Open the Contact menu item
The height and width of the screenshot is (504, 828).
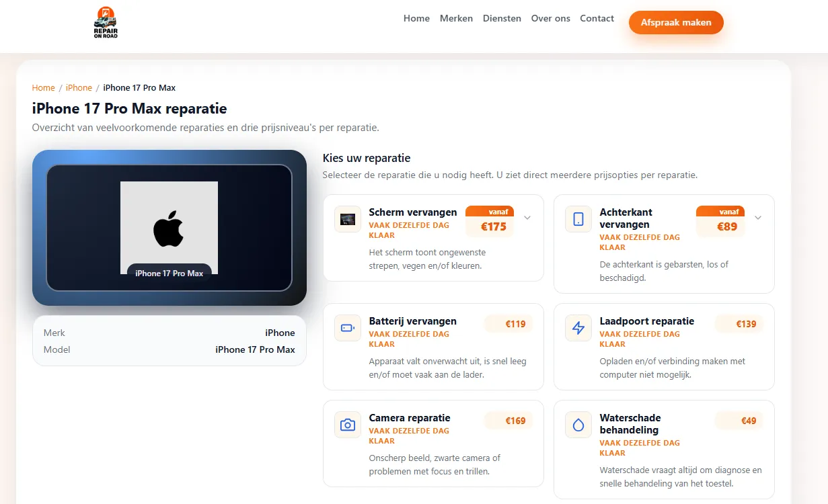coord(597,18)
